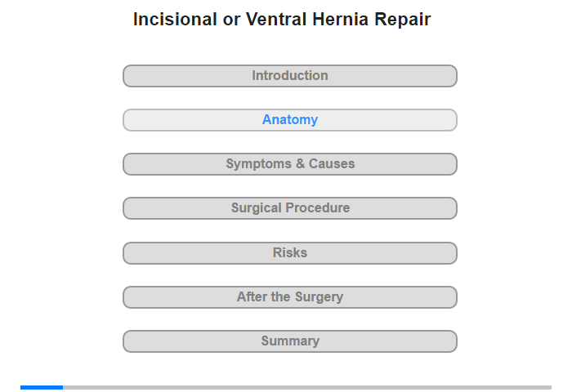Click the word Hernia in the title

(x=341, y=20)
